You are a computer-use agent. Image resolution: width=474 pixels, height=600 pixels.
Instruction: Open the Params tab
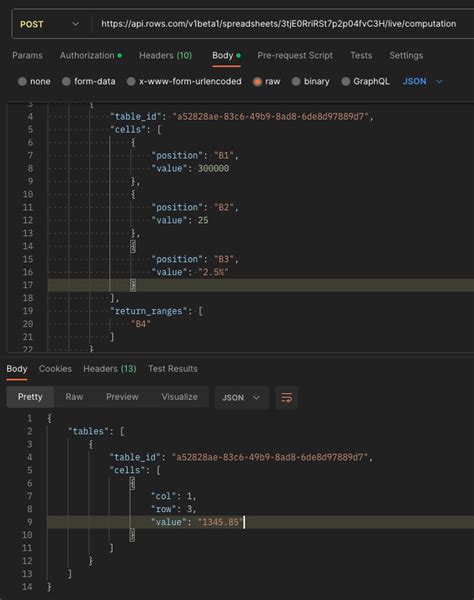point(27,55)
